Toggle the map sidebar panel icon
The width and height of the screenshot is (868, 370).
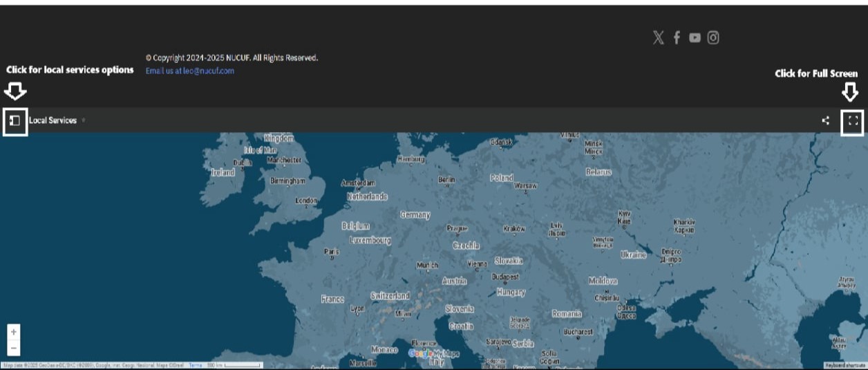[15, 120]
